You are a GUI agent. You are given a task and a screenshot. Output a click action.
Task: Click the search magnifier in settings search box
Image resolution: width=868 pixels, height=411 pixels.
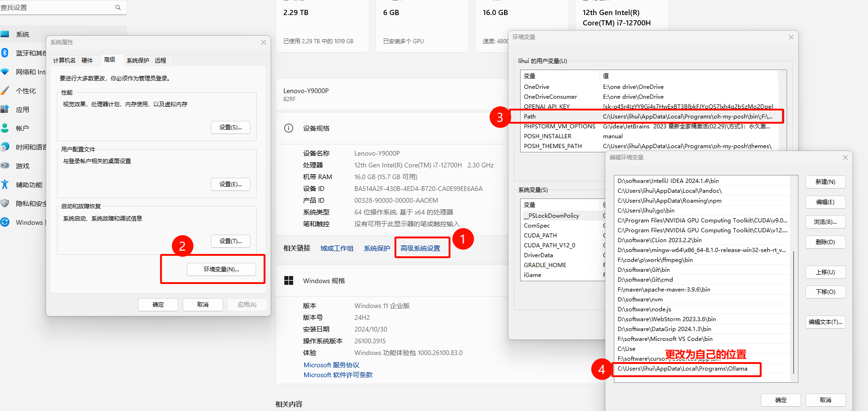pos(118,8)
